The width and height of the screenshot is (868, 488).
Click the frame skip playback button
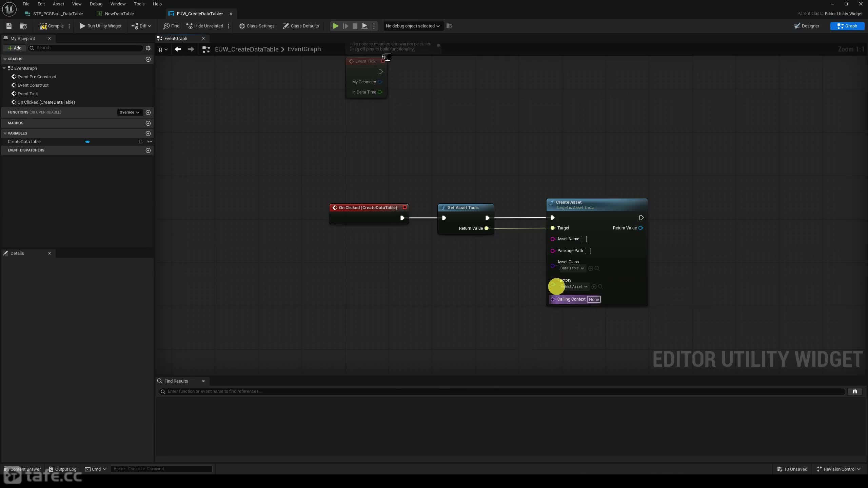coord(345,26)
